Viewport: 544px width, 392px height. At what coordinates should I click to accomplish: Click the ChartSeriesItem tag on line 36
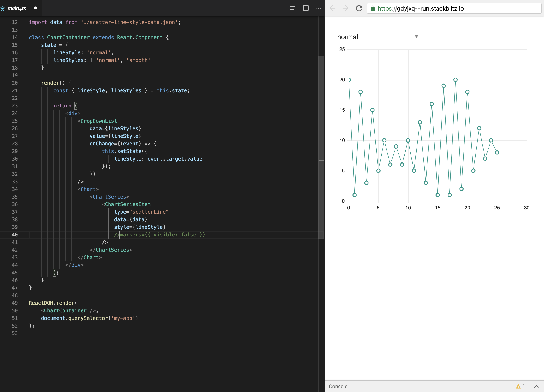(128, 204)
